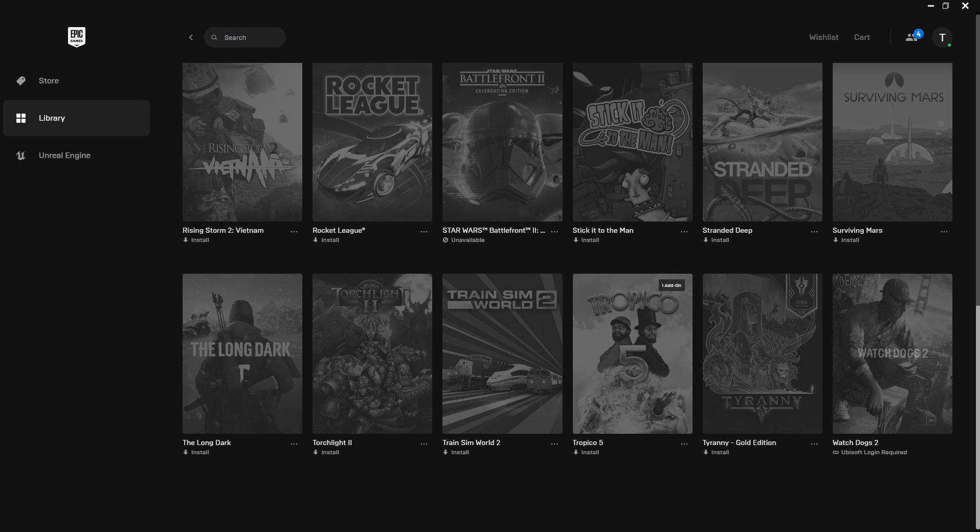Click the Surviving Mars title text
The image size is (980, 532).
click(x=857, y=230)
